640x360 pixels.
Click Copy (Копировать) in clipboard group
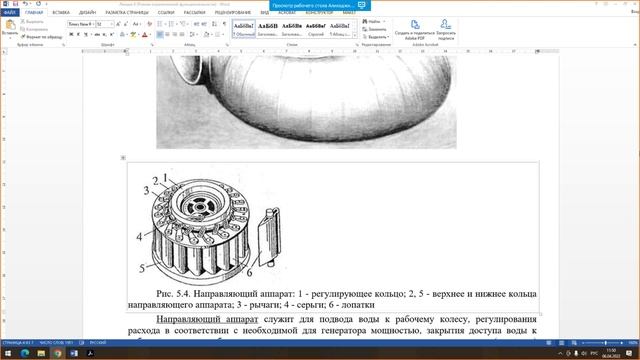[x=34, y=29]
